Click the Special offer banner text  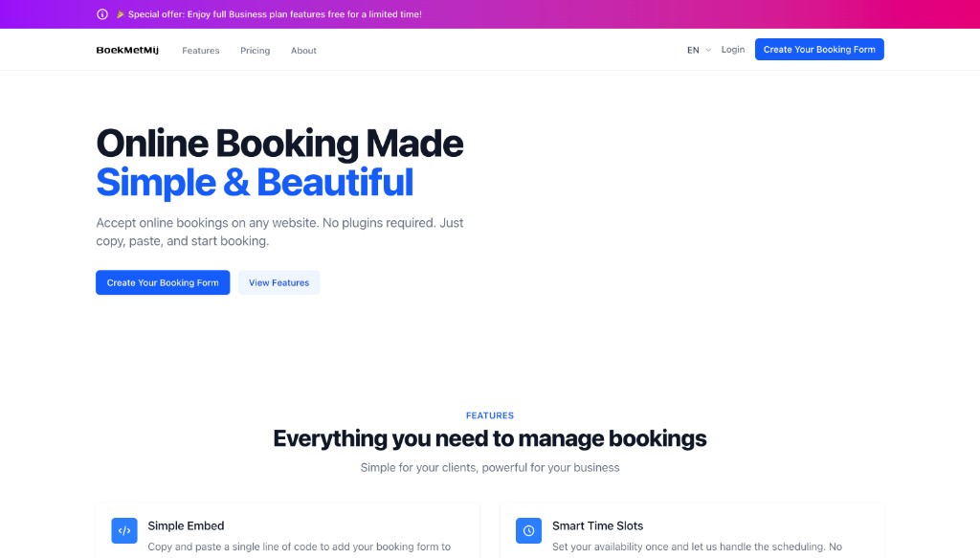coord(275,14)
